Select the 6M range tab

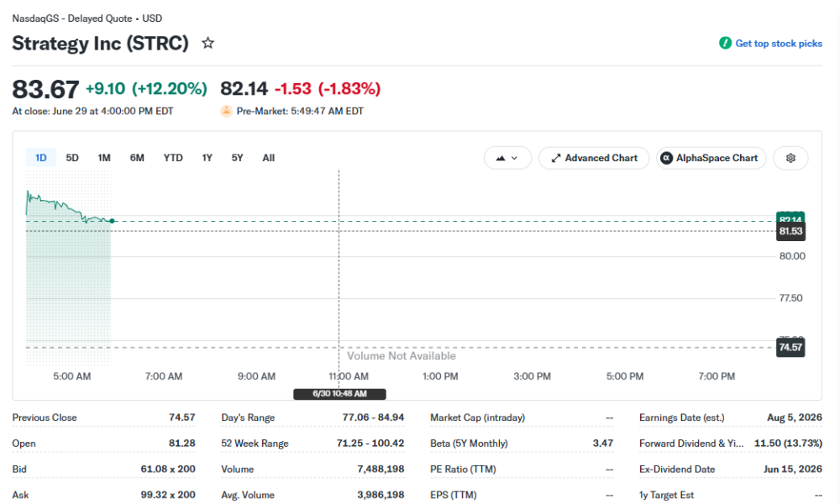click(137, 158)
